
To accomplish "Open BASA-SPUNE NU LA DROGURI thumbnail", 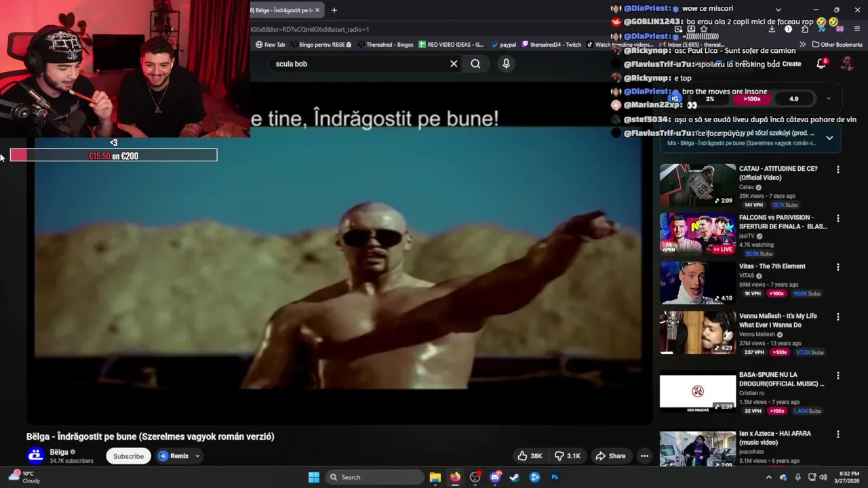I will pos(698,391).
